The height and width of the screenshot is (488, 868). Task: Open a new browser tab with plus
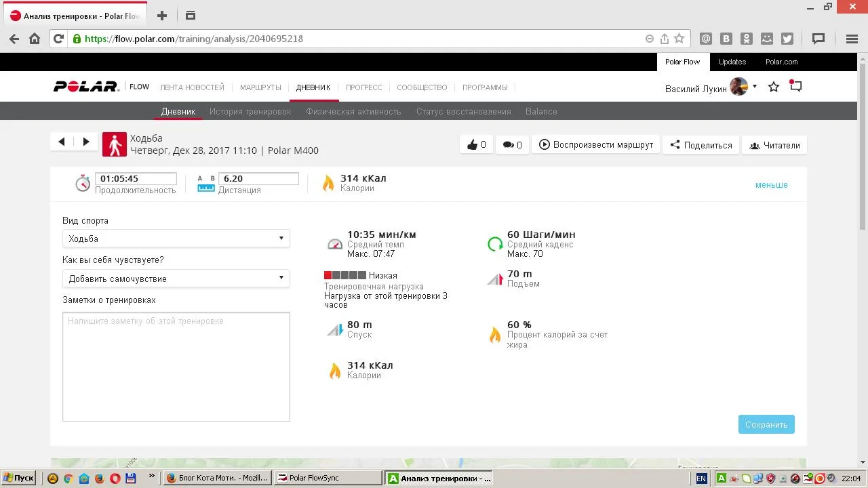(161, 16)
